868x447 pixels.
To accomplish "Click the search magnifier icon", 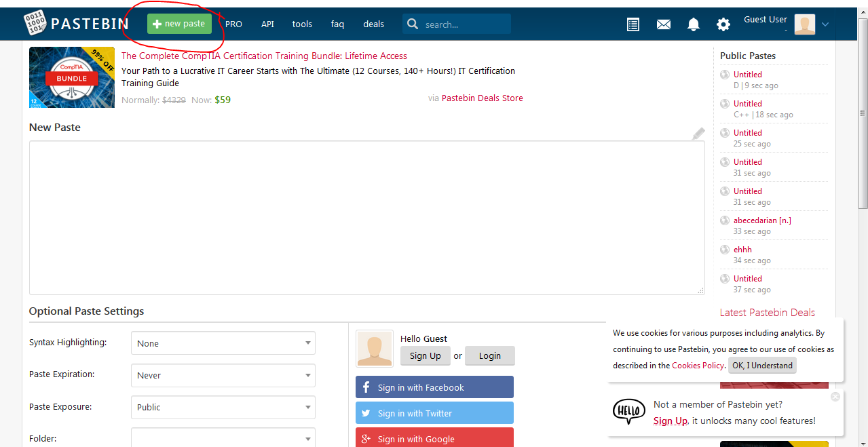I will pos(413,24).
